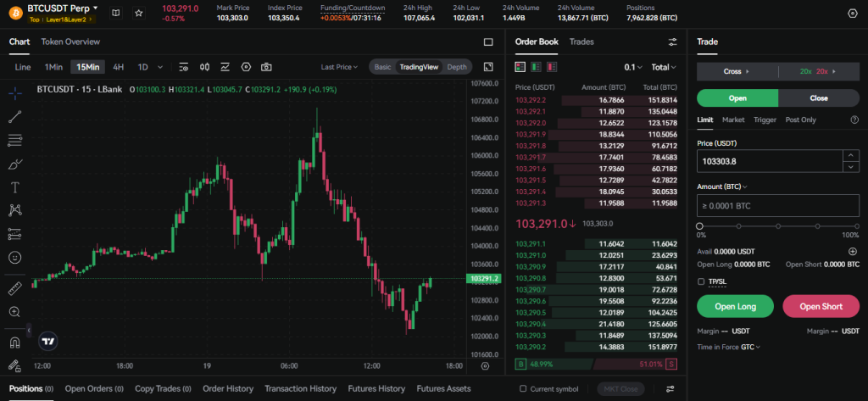Image resolution: width=868 pixels, height=401 pixels.
Task: Click the Open Long button
Action: (x=735, y=306)
